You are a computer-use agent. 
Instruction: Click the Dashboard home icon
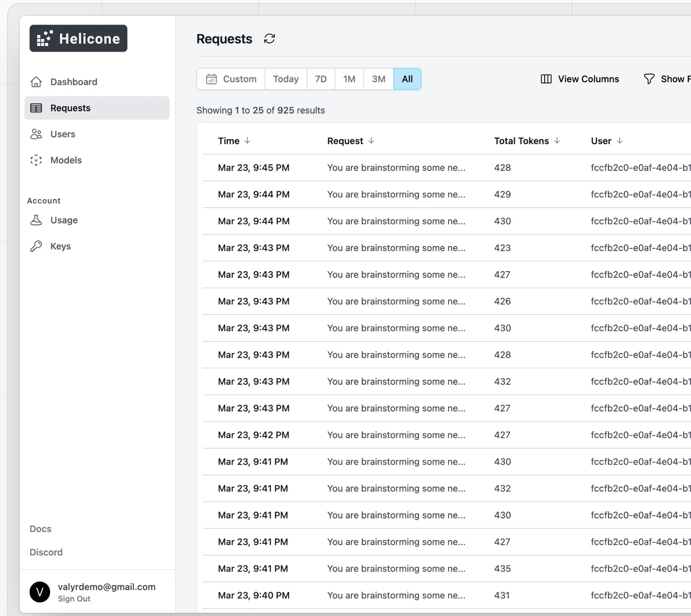click(x=36, y=82)
